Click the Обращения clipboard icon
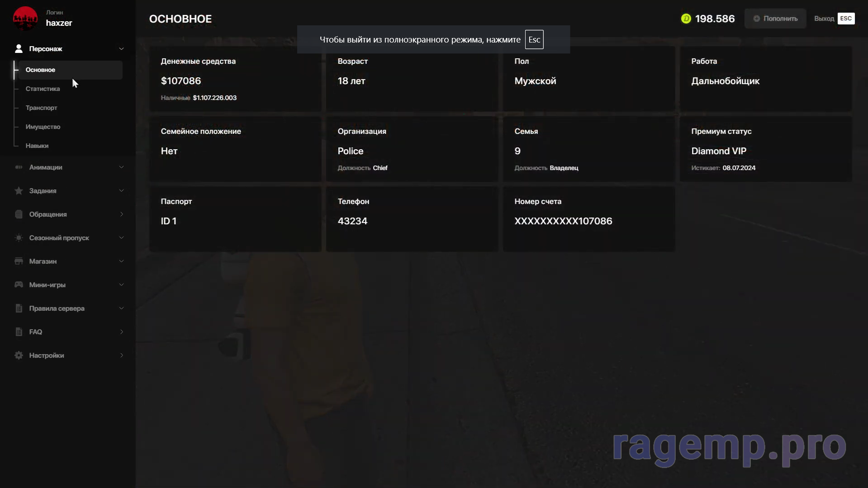The image size is (868, 488). [19, 214]
